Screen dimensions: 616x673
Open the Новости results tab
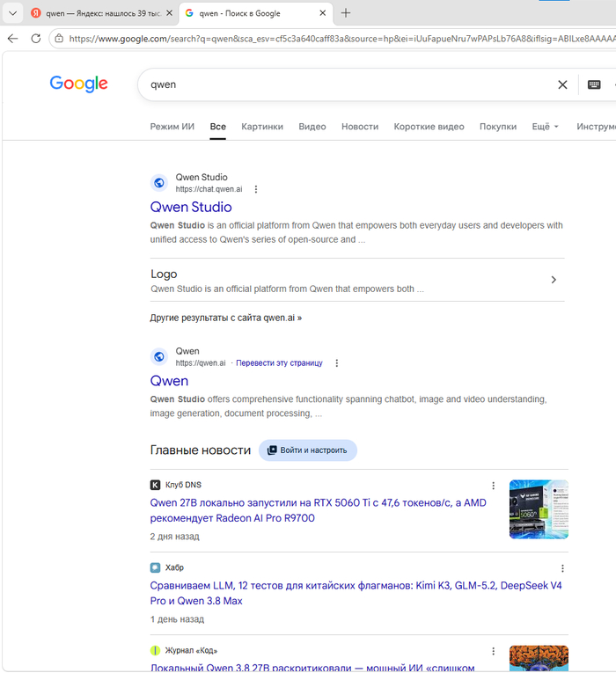click(360, 127)
